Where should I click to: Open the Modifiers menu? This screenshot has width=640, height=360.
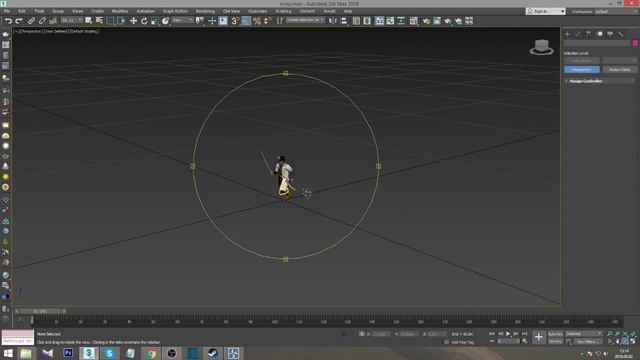click(120, 11)
